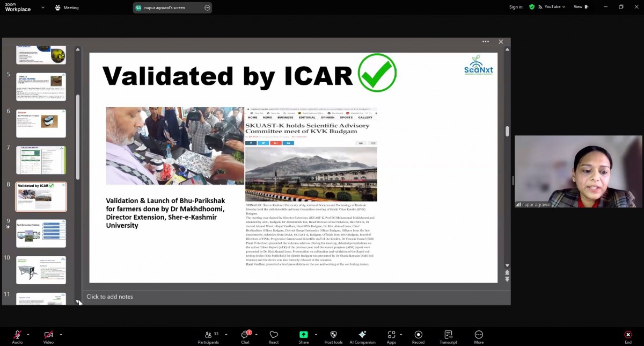Select slide 7 soil testing report thumbnail
The width and height of the screenshot is (644, 346).
click(41, 160)
